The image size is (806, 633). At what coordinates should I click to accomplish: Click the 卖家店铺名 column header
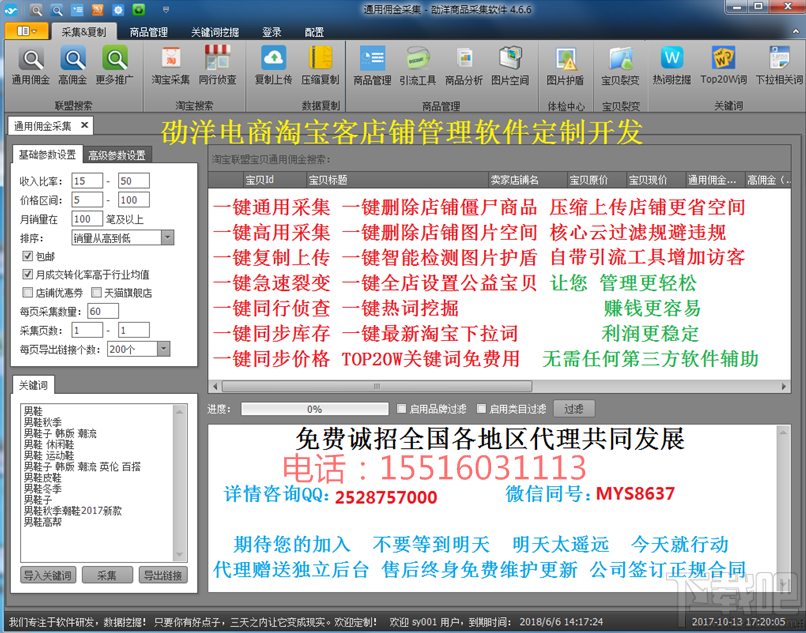pyautogui.click(x=527, y=180)
